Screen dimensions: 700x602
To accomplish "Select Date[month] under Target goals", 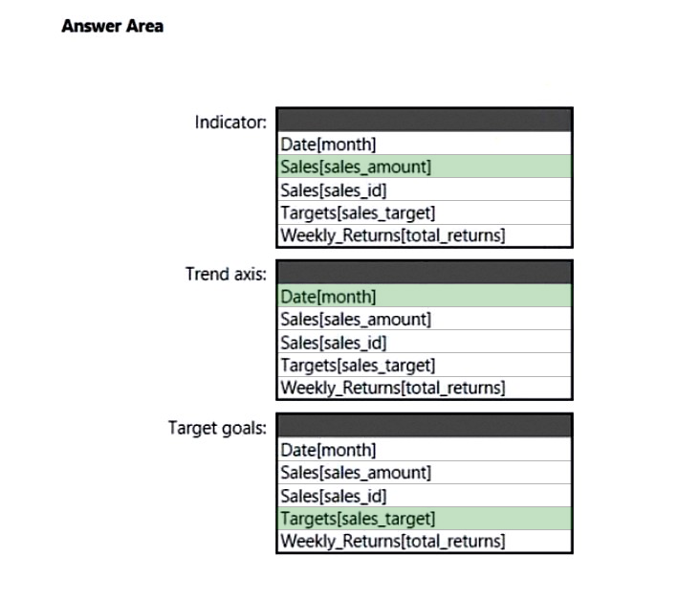I will click(x=424, y=449).
